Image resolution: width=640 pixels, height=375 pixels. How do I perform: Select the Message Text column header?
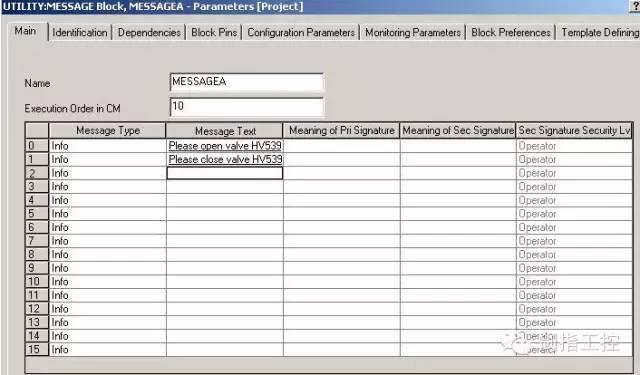click(225, 131)
